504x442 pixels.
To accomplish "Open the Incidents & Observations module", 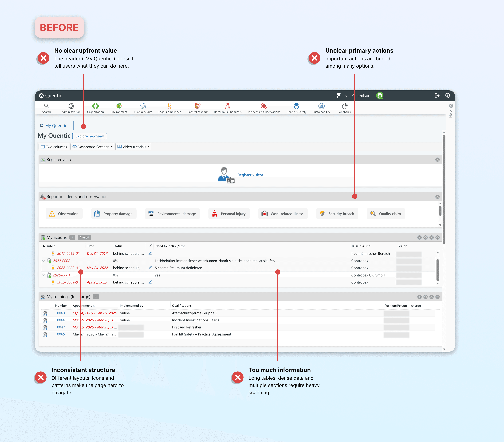I will click(264, 108).
